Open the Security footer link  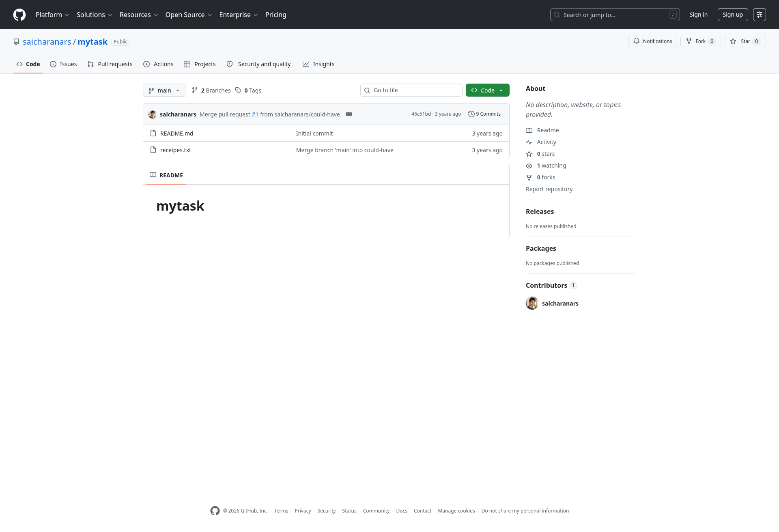coord(327,511)
